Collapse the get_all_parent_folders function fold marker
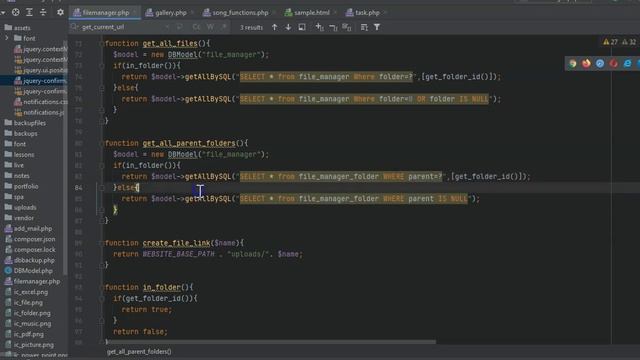The height and width of the screenshot is (360, 640). coord(101,143)
